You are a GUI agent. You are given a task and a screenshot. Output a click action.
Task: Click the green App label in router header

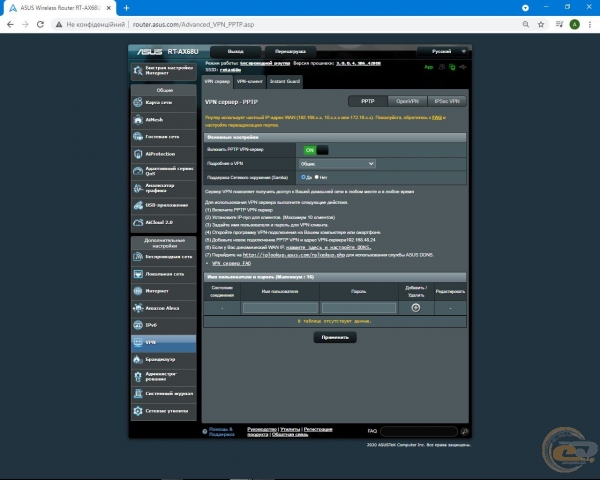point(429,67)
